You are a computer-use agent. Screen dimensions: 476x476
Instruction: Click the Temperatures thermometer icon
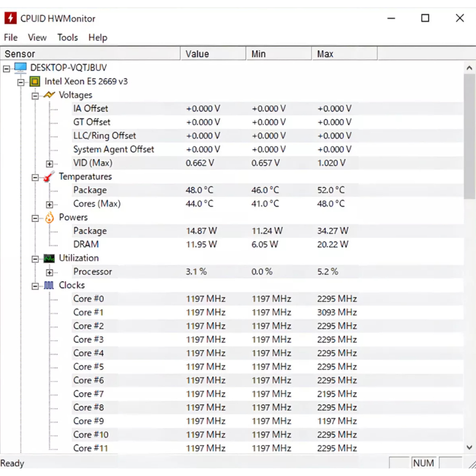click(49, 177)
